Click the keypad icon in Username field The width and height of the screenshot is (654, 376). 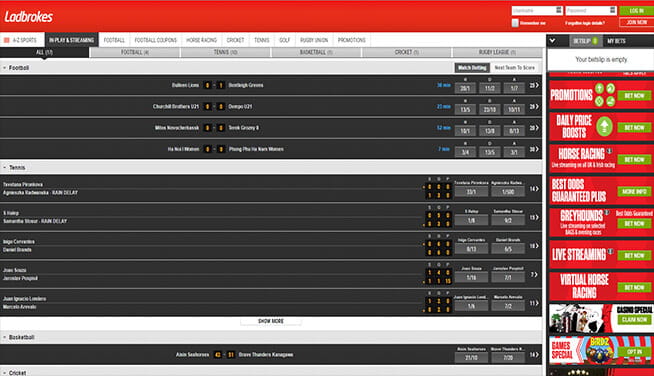click(x=559, y=10)
